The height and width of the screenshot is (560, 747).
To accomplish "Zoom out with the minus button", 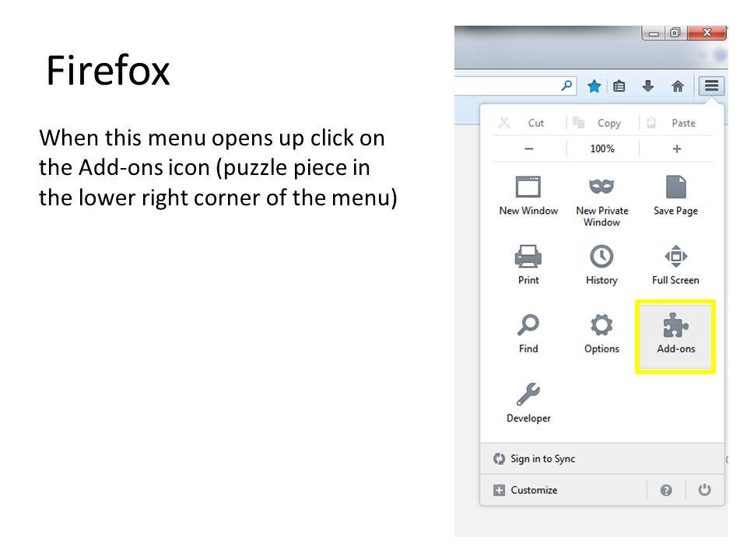I will 529,149.
